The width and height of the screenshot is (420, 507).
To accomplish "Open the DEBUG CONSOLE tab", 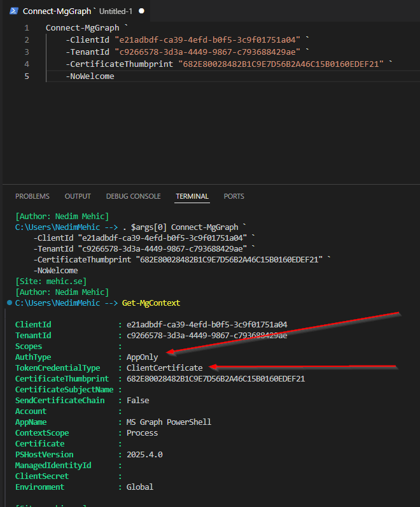I will point(133,196).
